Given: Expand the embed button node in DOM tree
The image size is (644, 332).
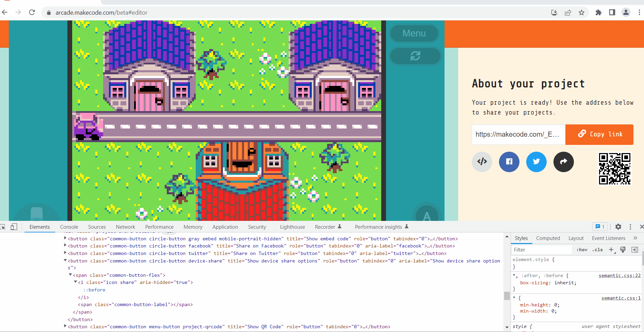Looking at the screenshot, I should pyautogui.click(x=65, y=238).
